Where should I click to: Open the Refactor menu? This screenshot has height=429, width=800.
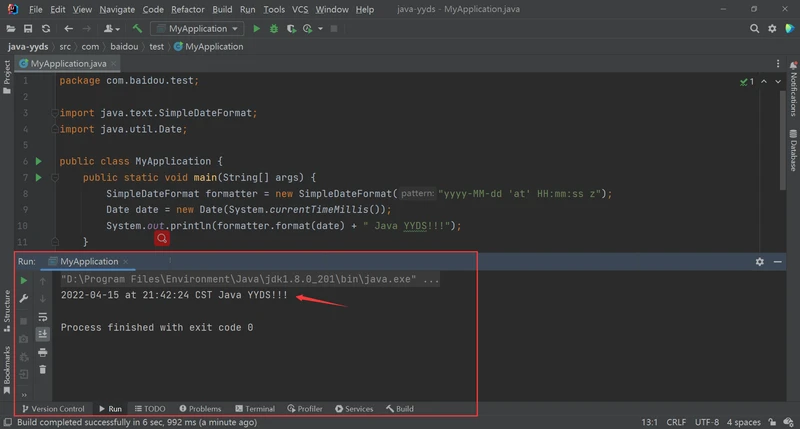[186, 9]
